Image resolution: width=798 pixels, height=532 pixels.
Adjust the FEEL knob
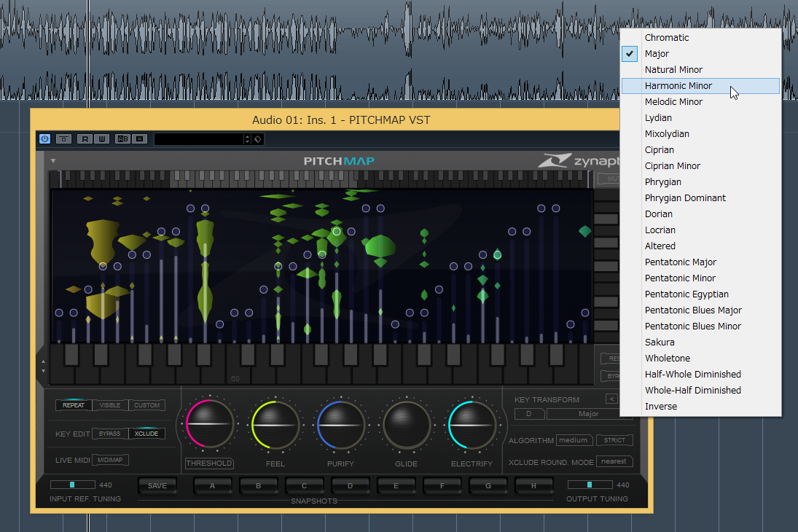pyautogui.click(x=275, y=424)
